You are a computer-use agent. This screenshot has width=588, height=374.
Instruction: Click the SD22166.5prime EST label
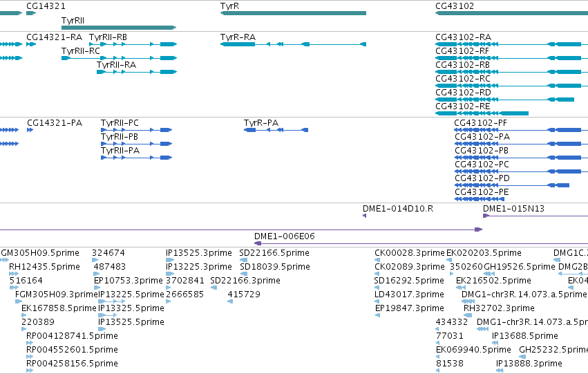274,253
